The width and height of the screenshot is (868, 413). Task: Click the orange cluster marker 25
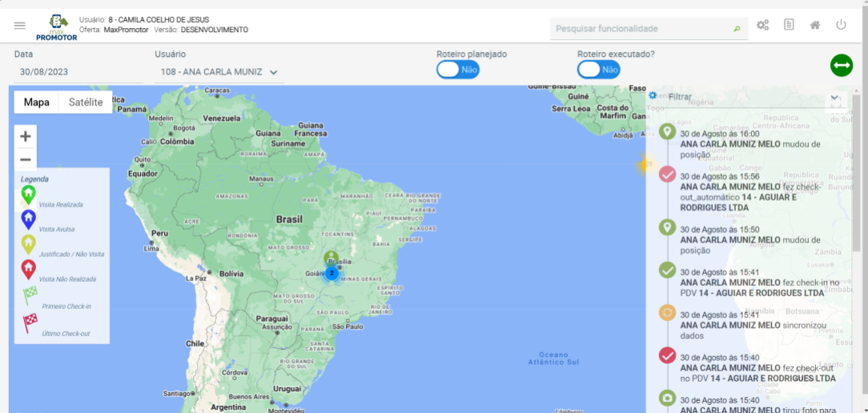646,164
